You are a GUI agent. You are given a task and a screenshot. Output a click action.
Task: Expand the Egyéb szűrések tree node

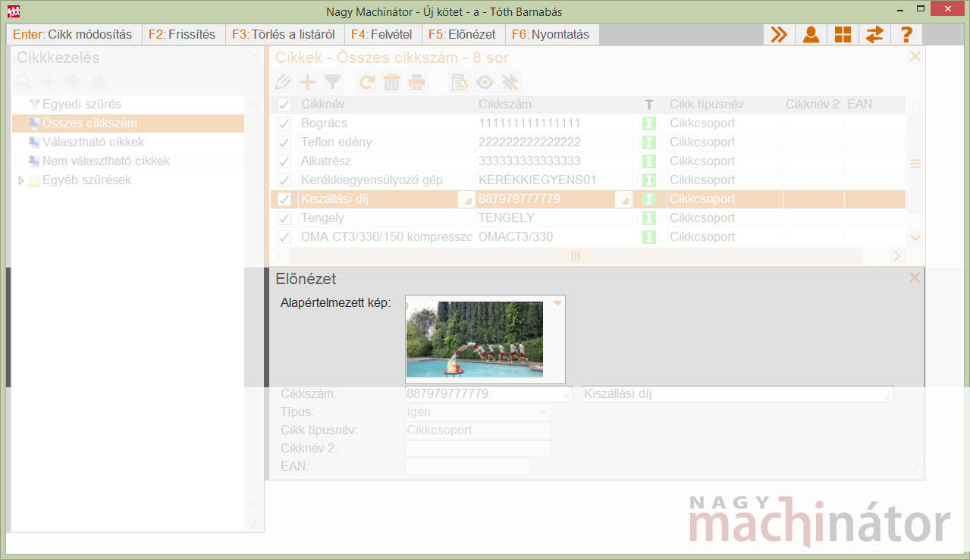(21, 180)
